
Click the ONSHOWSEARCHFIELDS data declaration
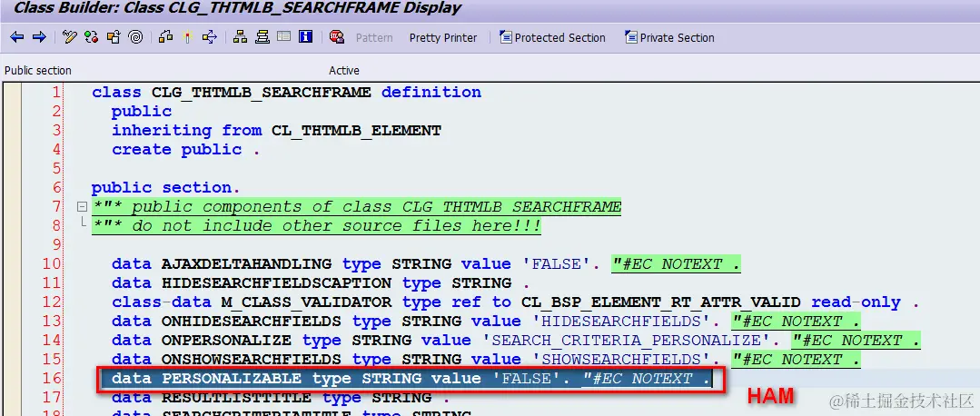click(486, 360)
